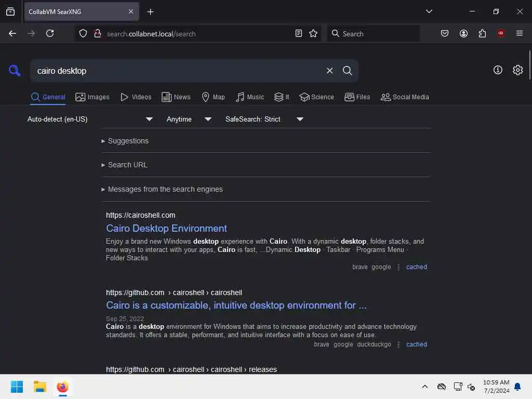Click the search.collabnet.local address bar
Screen dimensions: 532x399
point(198,34)
